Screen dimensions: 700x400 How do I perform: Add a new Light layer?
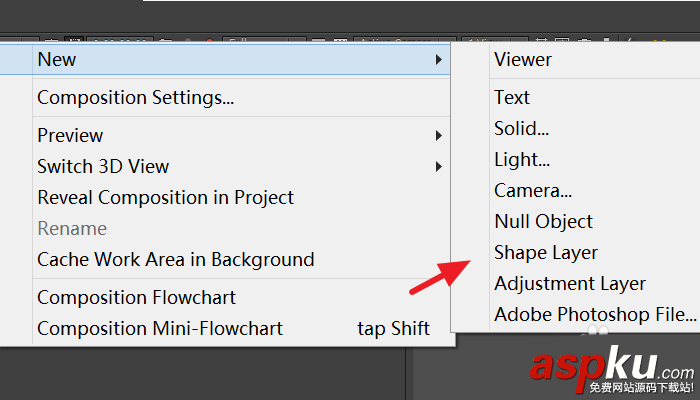521,159
